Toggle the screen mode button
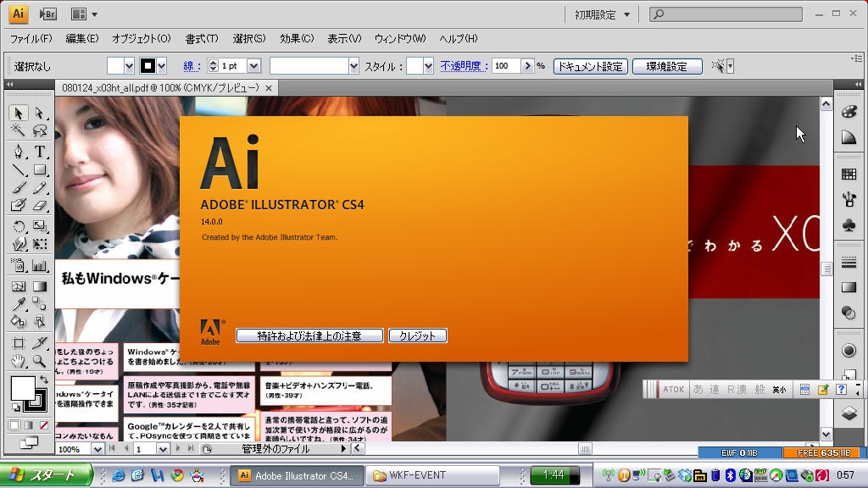This screenshot has width=868, height=488. pos(29,442)
